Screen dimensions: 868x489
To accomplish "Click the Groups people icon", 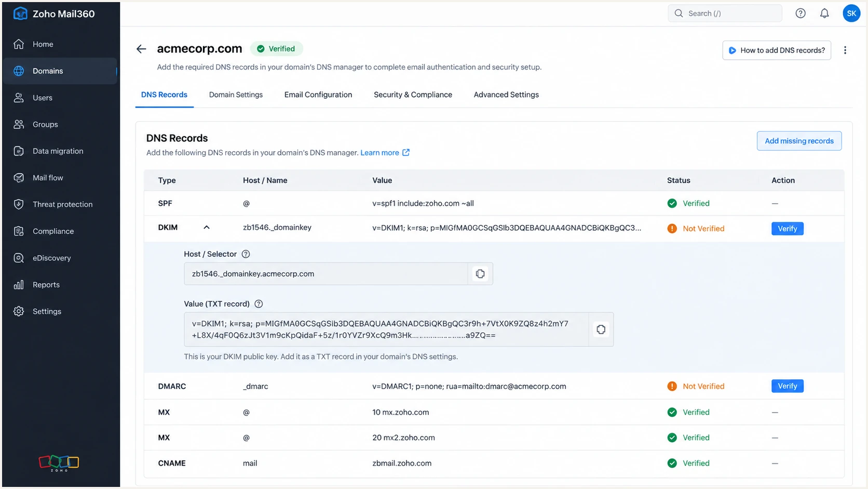I will click(x=19, y=124).
